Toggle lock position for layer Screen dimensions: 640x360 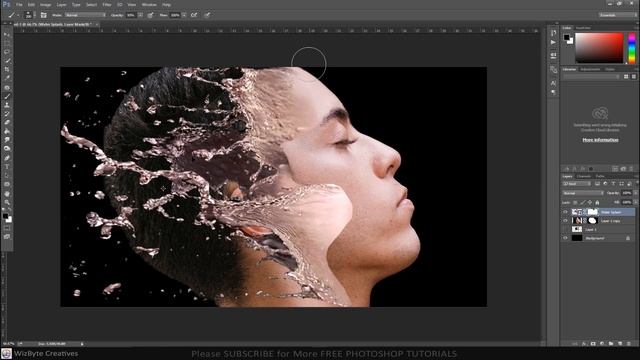590,202
